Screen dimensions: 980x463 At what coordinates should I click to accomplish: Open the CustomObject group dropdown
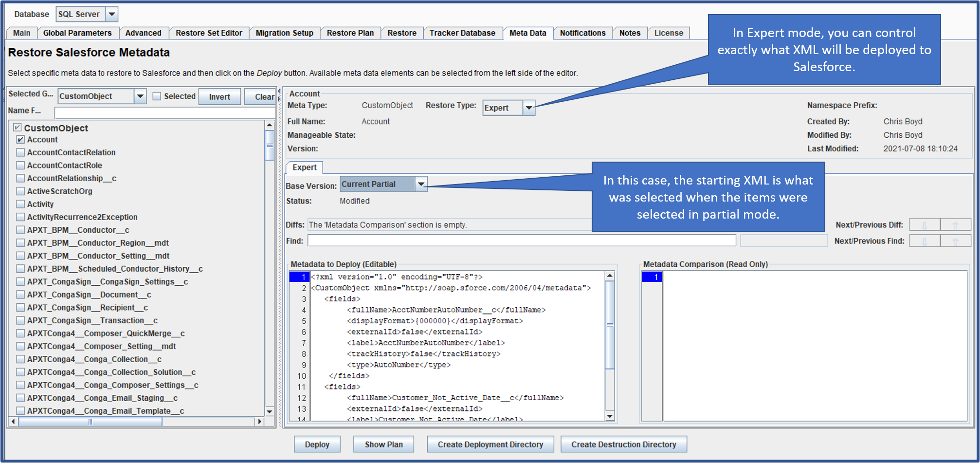(140, 96)
